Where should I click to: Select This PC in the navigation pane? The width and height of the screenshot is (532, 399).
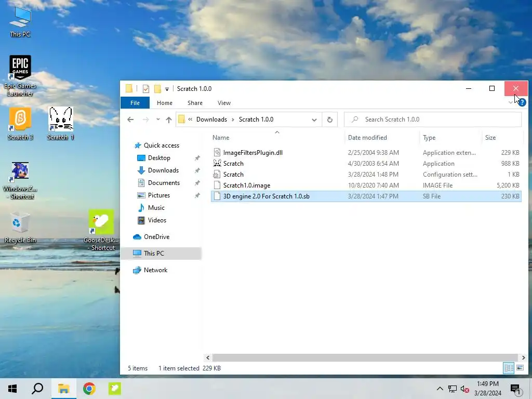point(161,254)
